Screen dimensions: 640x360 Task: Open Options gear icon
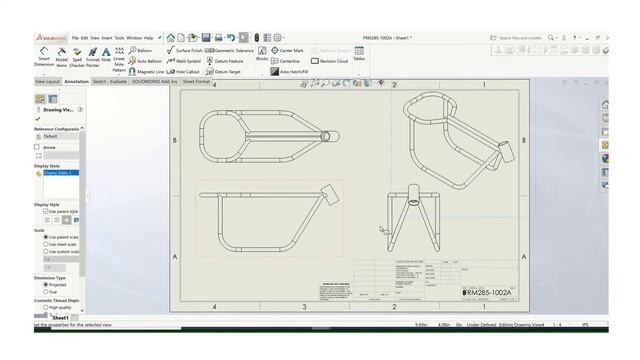pyautogui.click(x=278, y=38)
